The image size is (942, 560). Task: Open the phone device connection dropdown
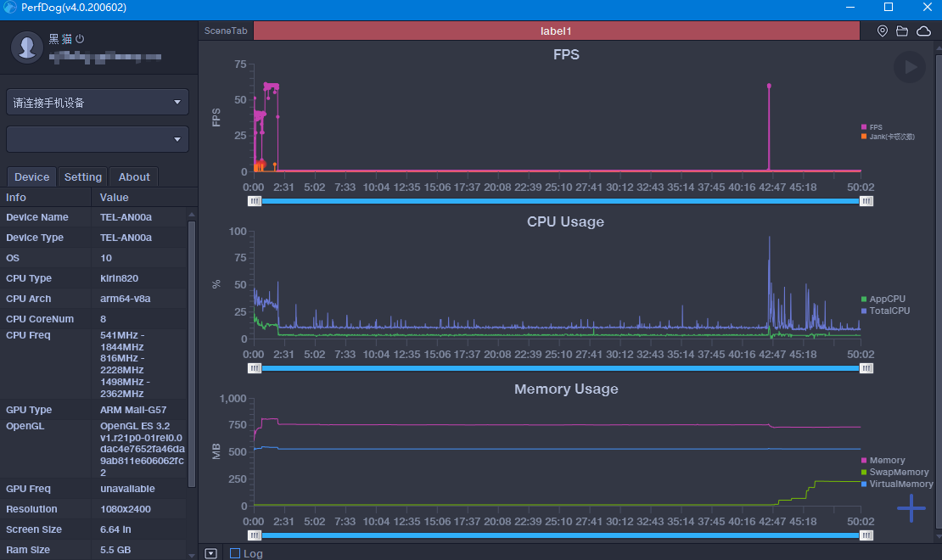pos(97,103)
